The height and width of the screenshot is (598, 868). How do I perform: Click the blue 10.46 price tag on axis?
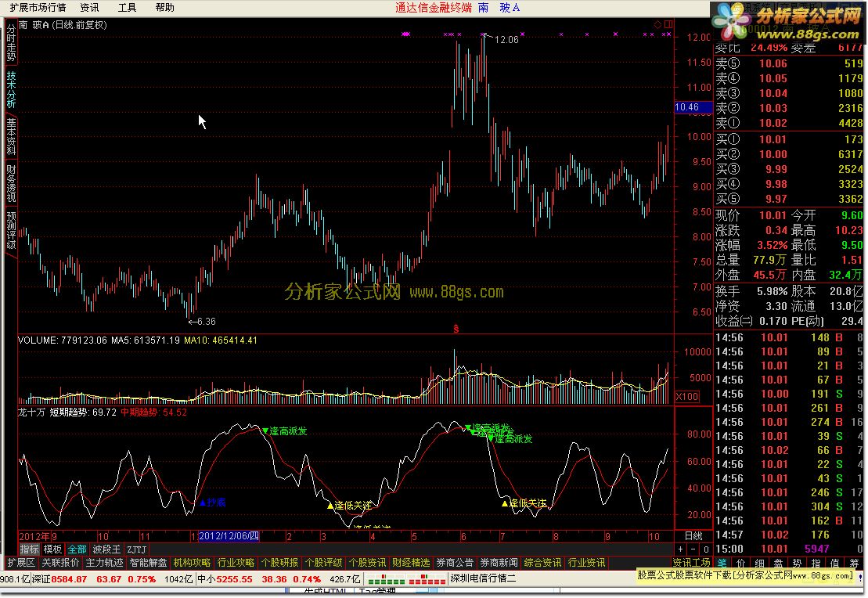(x=693, y=107)
